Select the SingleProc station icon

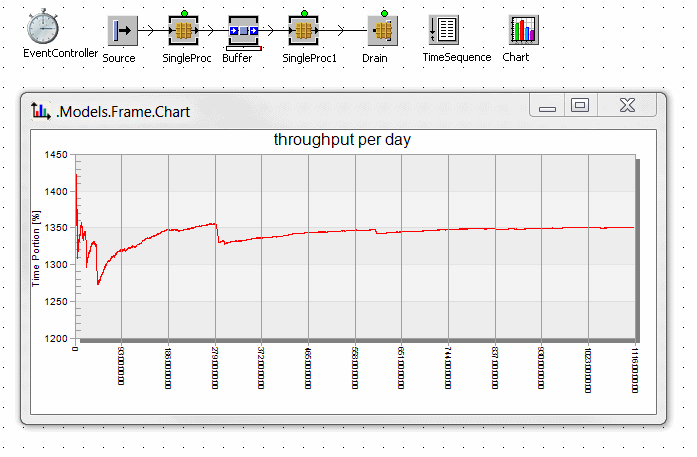(183, 31)
